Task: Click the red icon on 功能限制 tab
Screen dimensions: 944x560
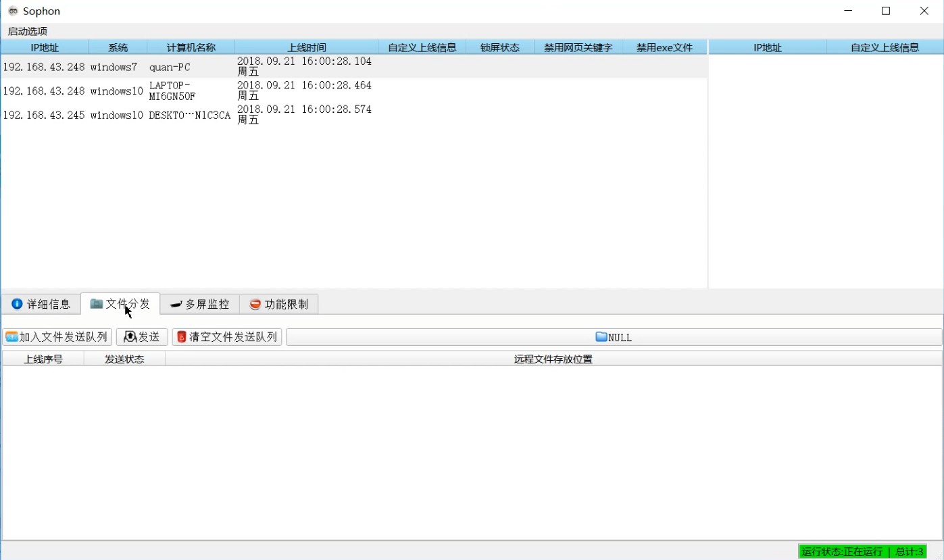Action: [255, 304]
